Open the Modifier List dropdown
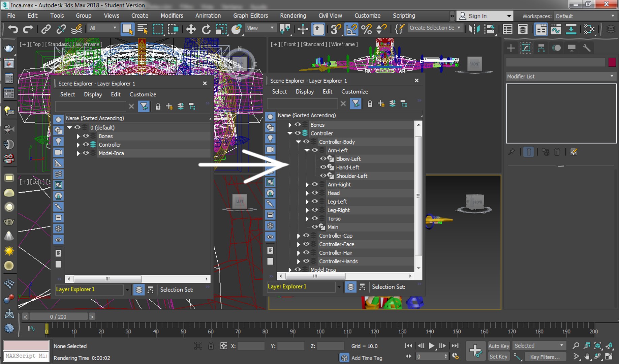This screenshot has width=619, height=364. point(561,77)
